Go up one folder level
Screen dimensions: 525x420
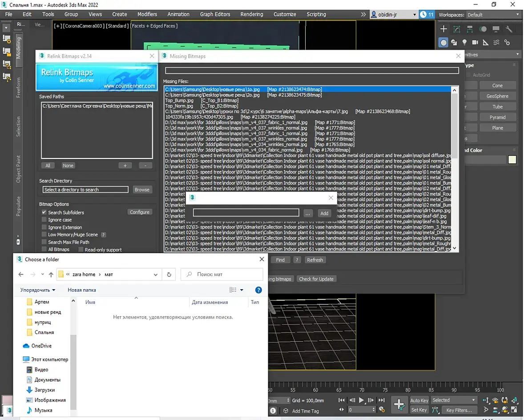point(51,275)
